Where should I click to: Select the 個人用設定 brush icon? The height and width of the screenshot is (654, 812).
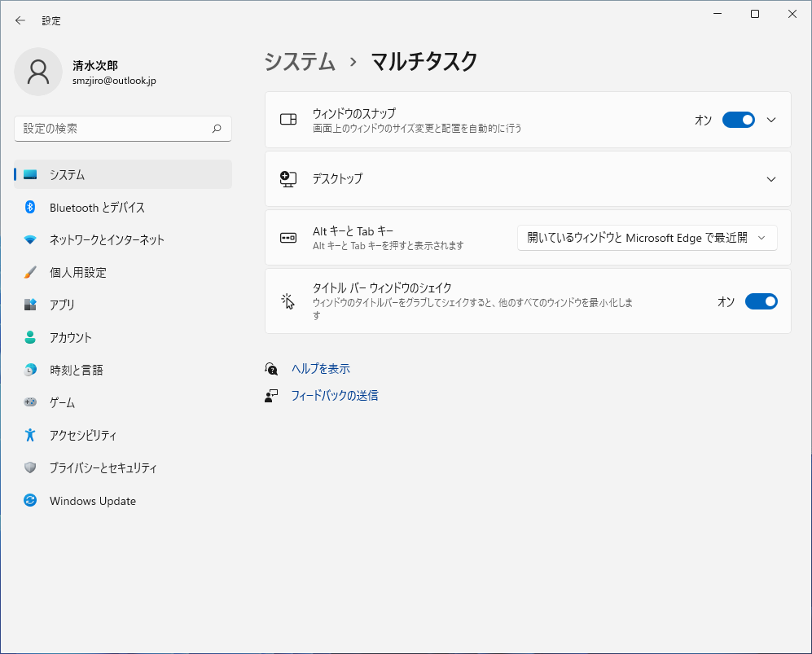[30, 273]
